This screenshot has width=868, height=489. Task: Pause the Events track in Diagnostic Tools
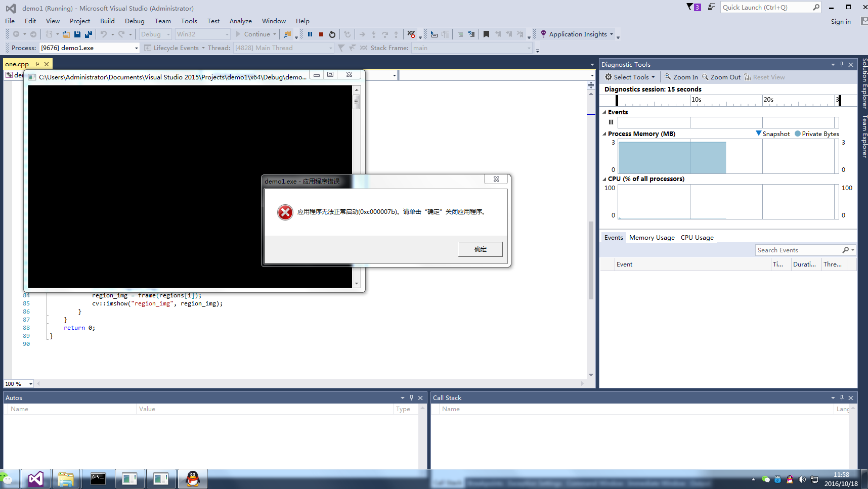(x=611, y=122)
